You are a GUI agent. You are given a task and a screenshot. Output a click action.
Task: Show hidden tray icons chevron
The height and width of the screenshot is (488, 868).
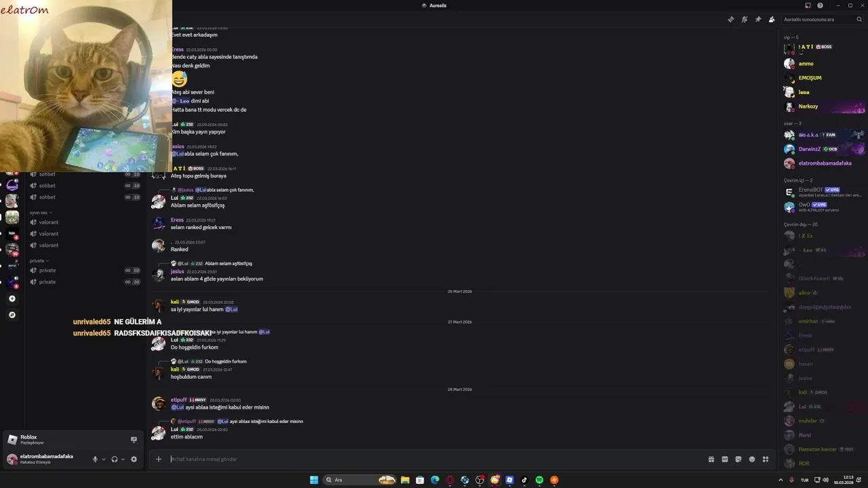click(x=781, y=480)
